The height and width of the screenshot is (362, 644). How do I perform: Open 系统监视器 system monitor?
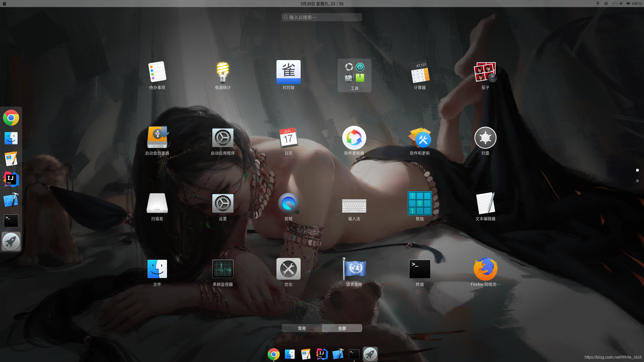pyautogui.click(x=223, y=269)
